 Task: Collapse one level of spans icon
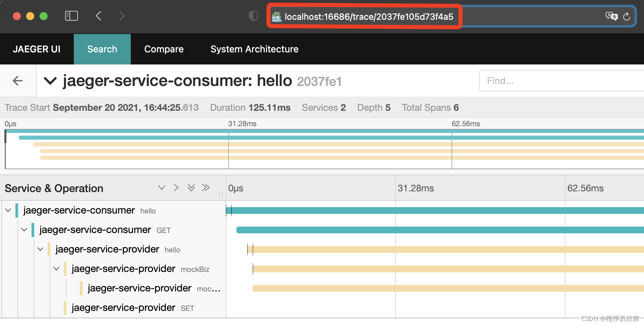176,188
